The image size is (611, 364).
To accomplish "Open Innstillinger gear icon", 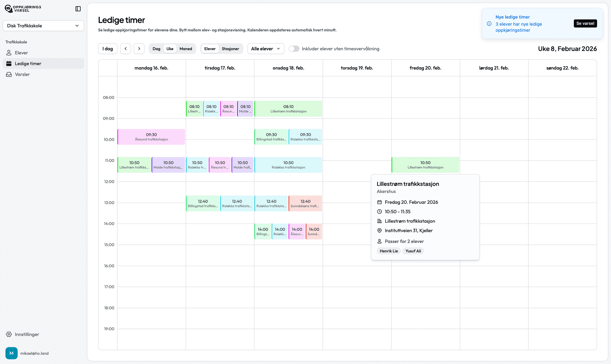I will (9, 334).
